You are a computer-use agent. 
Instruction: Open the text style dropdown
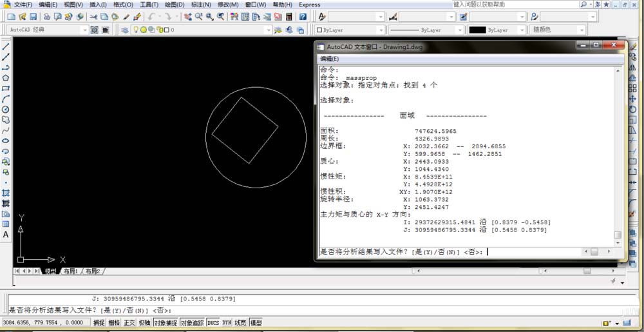[x=381, y=17]
